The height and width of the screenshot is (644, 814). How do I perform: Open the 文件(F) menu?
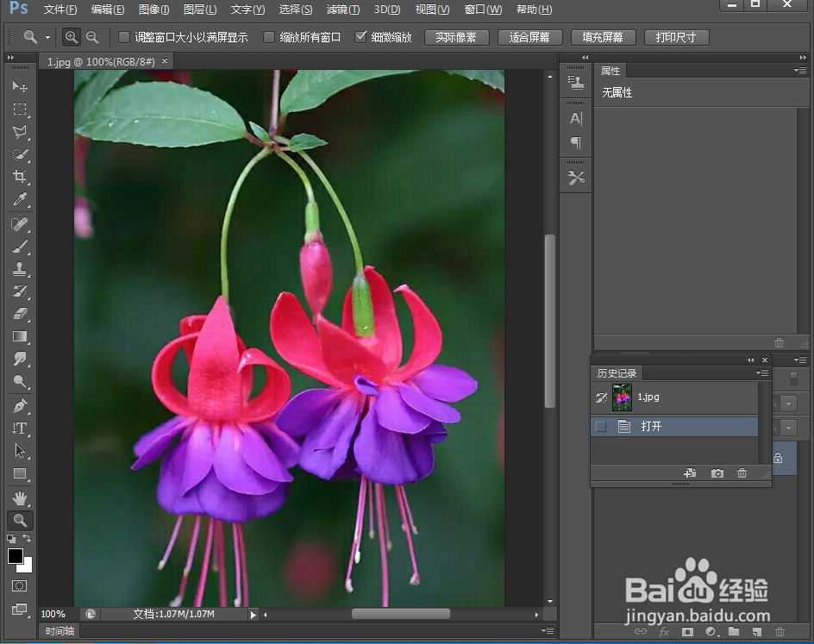(60, 9)
